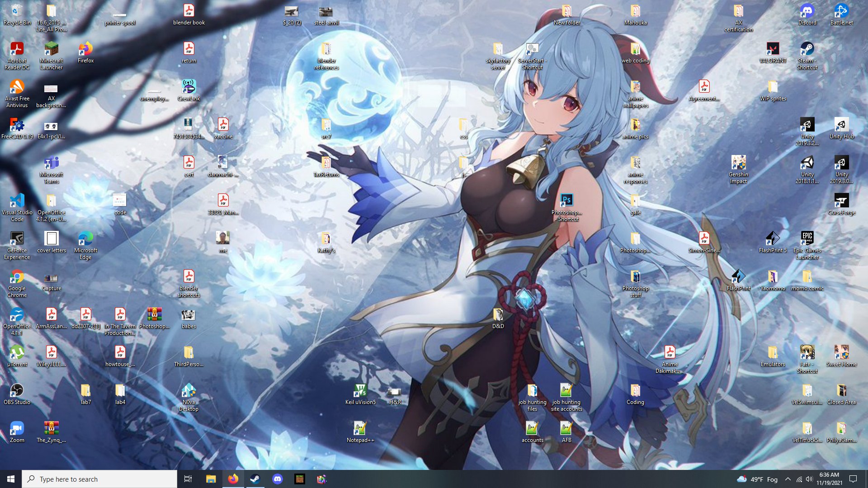Screen dimensions: 868x488
Task: Open uTorrent desktop shortcut
Action: 17,356
